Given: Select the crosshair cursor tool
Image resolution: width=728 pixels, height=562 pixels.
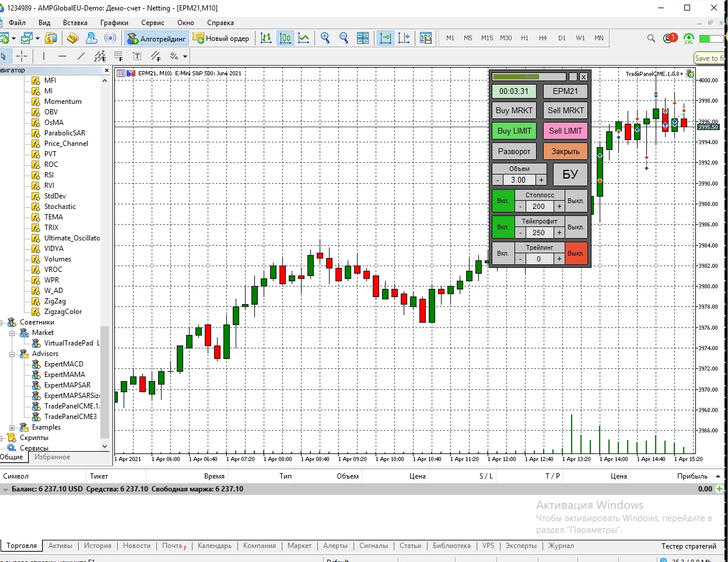Looking at the screenshot, I should [x=22, y=56].
